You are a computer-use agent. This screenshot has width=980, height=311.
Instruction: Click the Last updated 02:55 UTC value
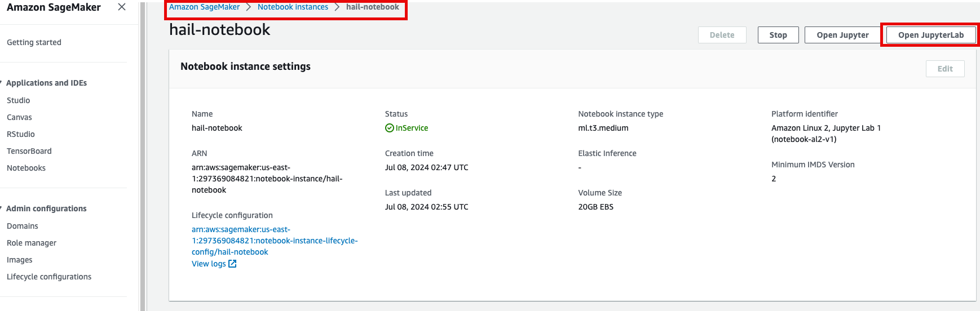pyautogui.click(x=426, y=207)
